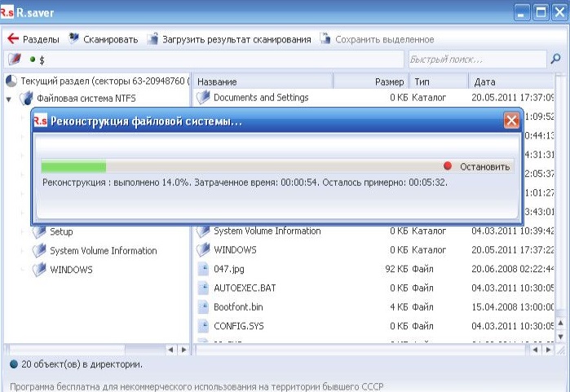Click file list horizontal scroll left arrow

click(535, 350)
